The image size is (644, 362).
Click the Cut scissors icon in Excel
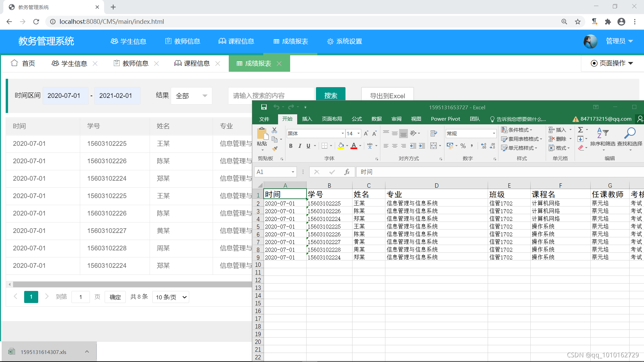click(x=274, y=130)
